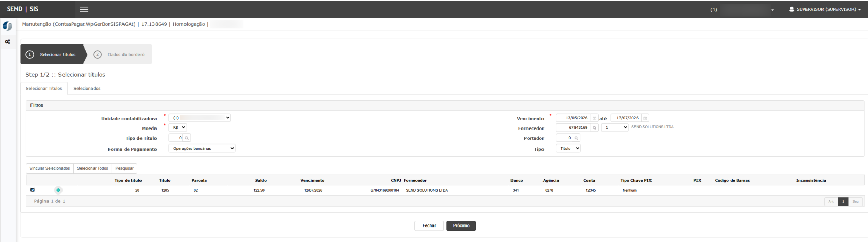Open the SUPERVISOR user menu dropdown
The height and width of the screenshot is (242, 868).
click(825, 9)
